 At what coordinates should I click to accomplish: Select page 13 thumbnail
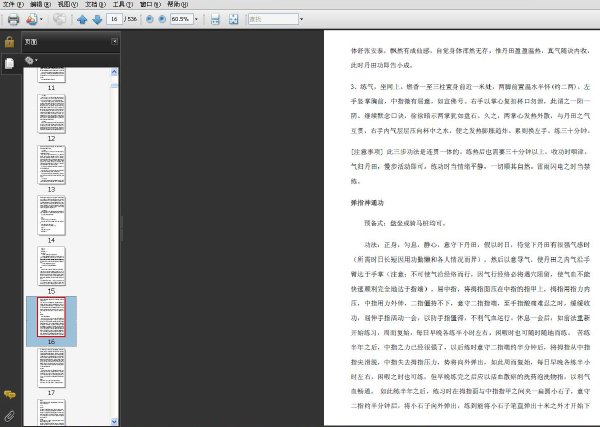[x=51, y=165]
